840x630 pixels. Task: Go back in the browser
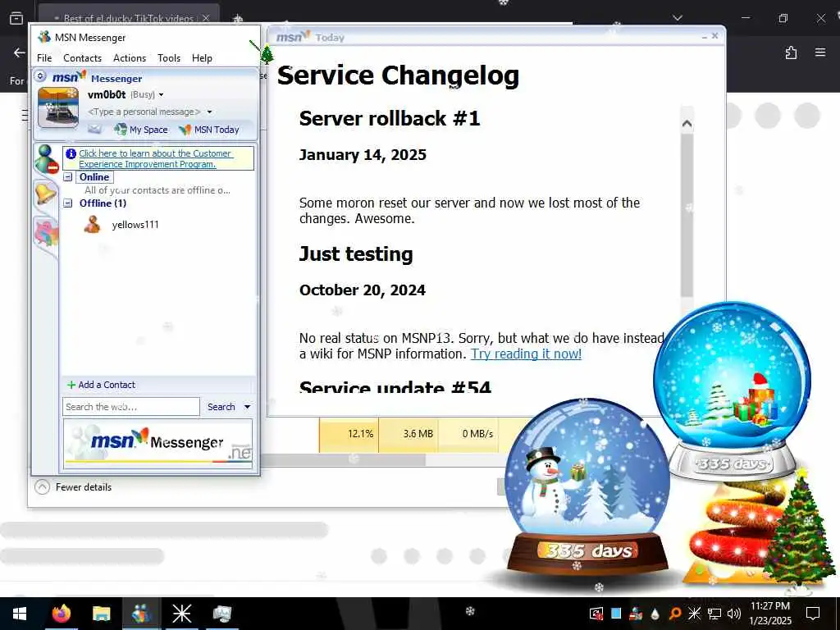coord(20,52)
